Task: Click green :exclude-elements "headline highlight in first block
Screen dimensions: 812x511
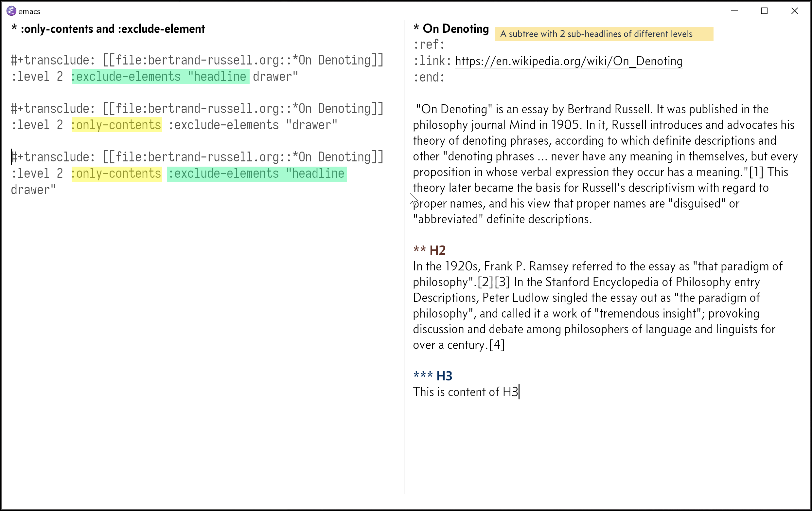Action: click(161, 77)
